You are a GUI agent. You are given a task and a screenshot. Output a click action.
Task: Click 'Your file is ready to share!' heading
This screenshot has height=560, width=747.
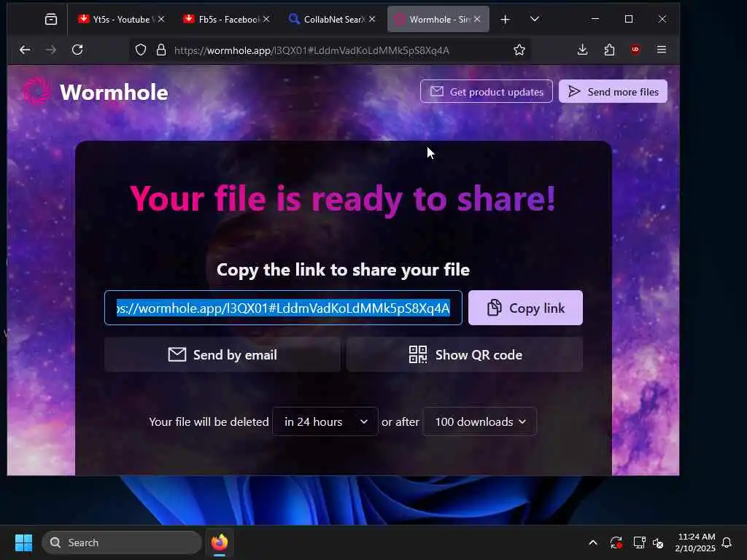pyautogui.click(x=343, y=198)
